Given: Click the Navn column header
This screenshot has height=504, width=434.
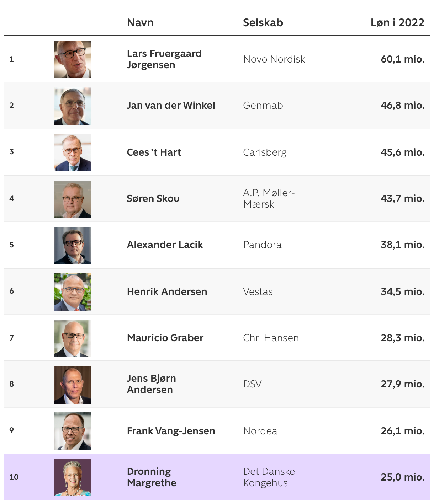Looking at the screenshot, I should (x=140, y=23).
